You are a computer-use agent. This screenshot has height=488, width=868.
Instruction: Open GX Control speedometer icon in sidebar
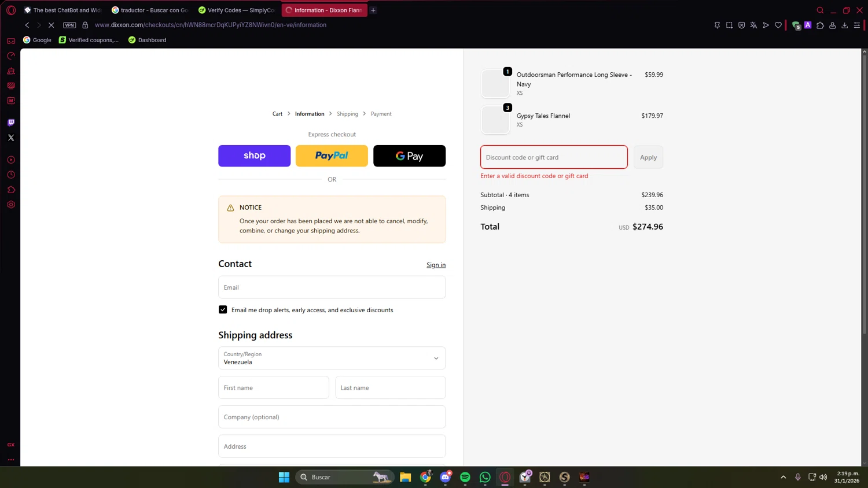pyautogui.click(x=11, y=56)
